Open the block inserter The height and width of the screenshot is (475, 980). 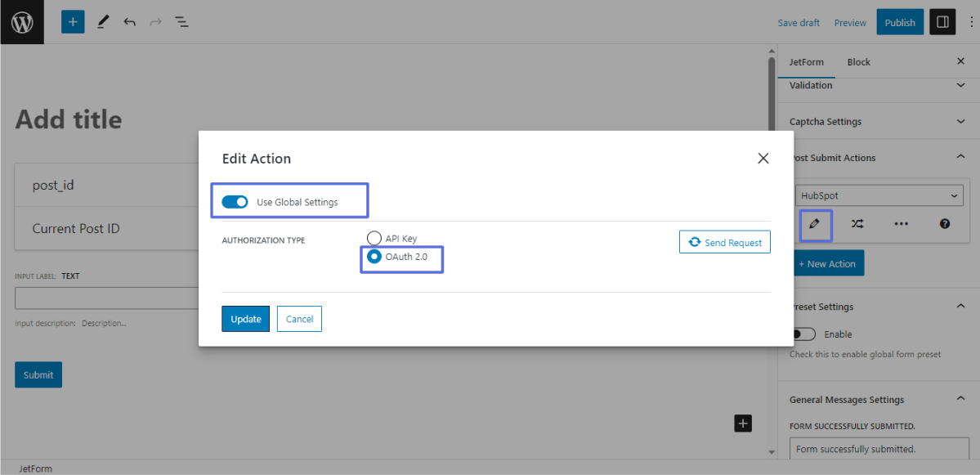[72, 21]
